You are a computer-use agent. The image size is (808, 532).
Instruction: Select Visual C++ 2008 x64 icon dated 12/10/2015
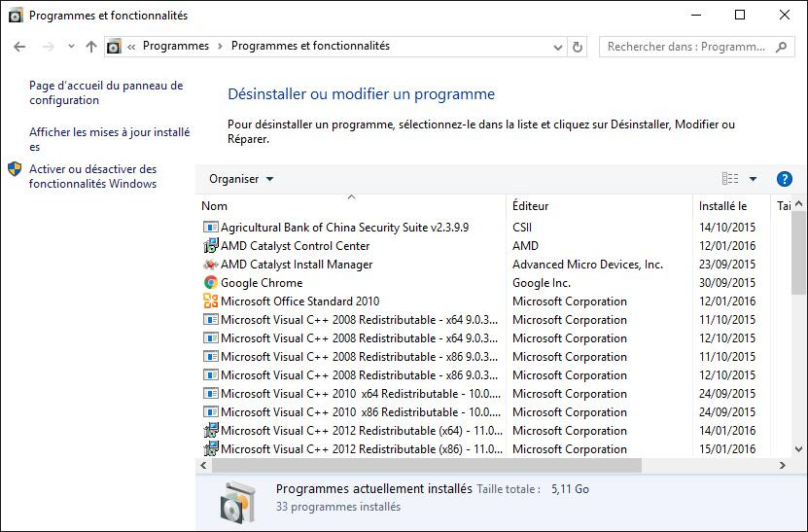coord(210,338)
